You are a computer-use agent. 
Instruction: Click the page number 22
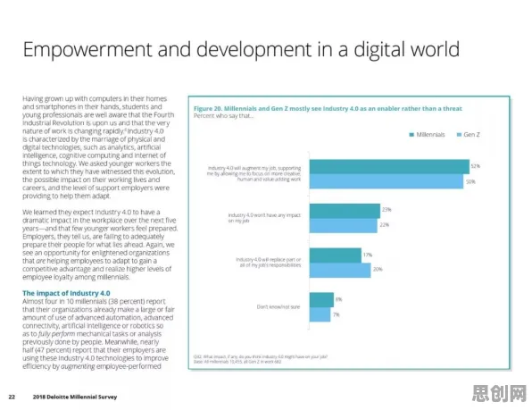(x=12, y=397)
